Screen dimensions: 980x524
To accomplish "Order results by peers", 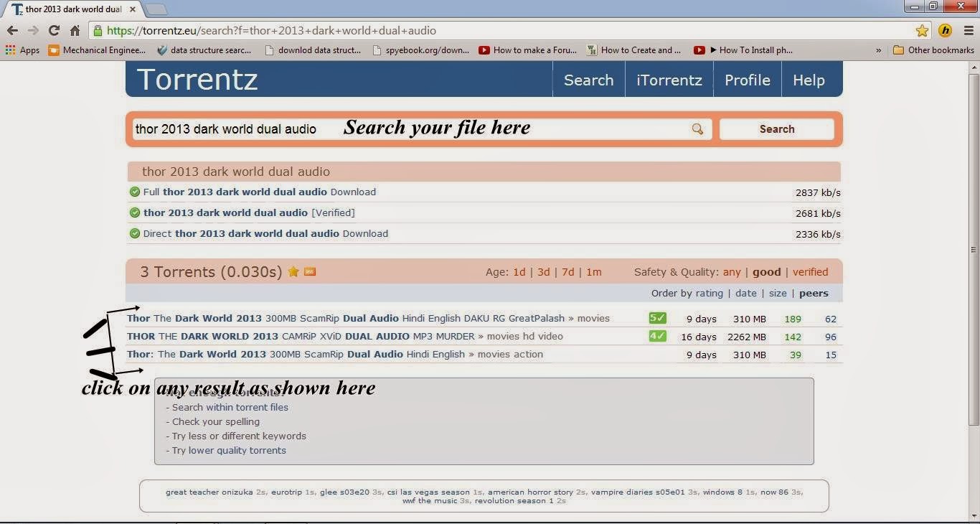I will (814, 293).
